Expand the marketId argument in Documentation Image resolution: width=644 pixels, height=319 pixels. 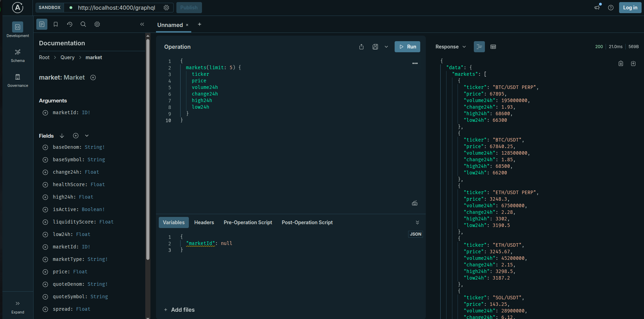[45, 112]
